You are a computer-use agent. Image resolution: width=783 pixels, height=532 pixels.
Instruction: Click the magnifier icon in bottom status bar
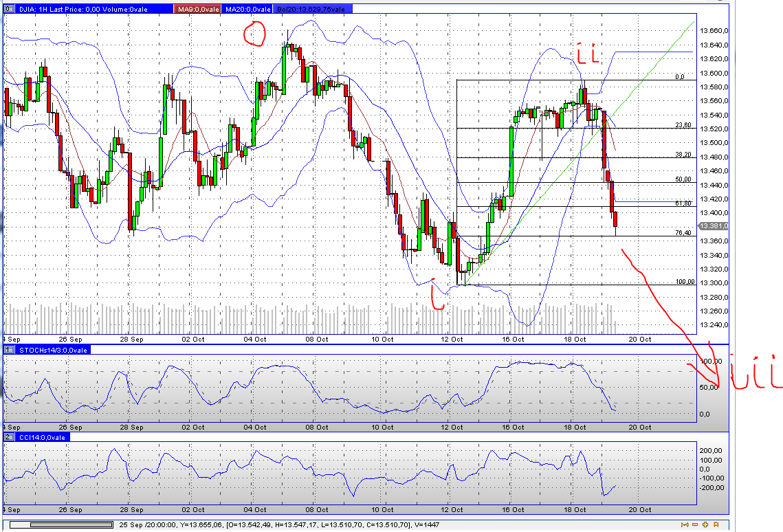click(x=705, y=524)
